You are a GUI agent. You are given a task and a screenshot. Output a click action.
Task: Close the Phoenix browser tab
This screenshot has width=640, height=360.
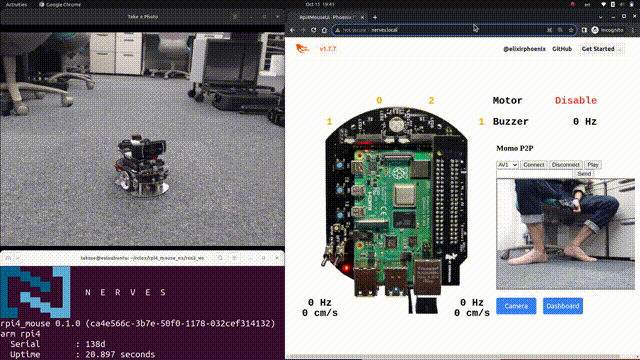362,17
